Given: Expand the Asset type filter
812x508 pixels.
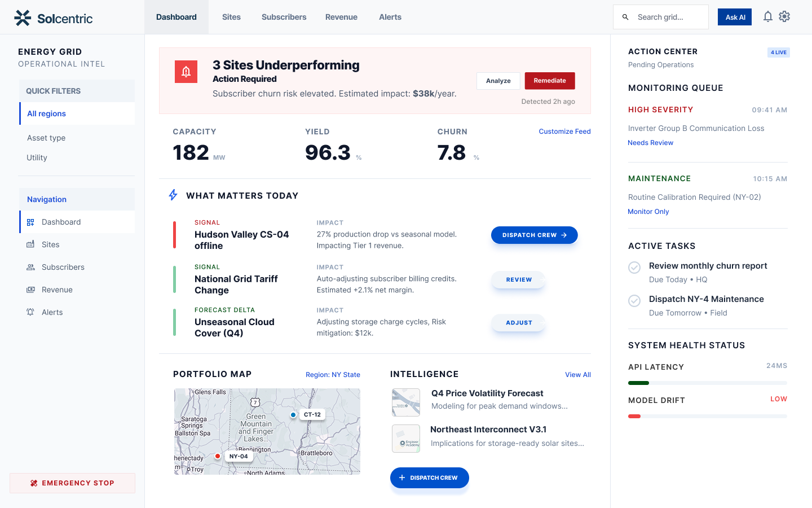Looking at the screenshot, I should [x=46, y=138].
